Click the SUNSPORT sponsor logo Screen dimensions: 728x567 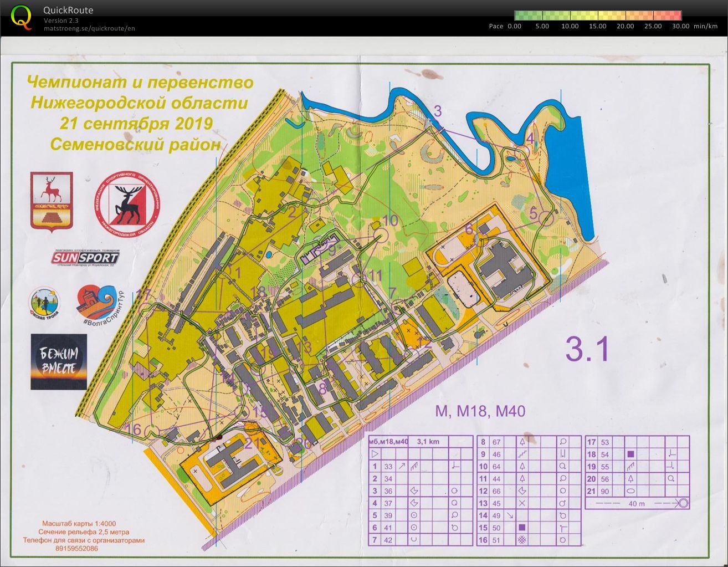(85, 257)
